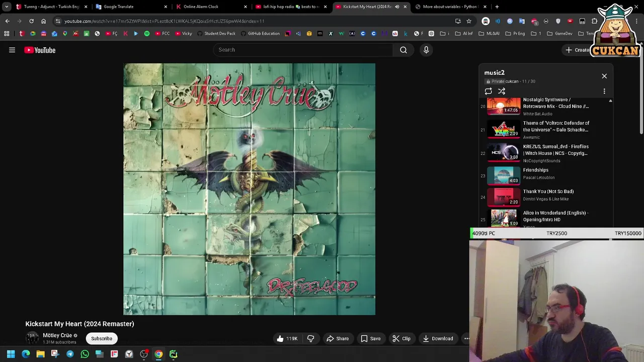644x362 pixels.
Task: Play Thank You (Not So Bad) item
Action: point(544,197)
